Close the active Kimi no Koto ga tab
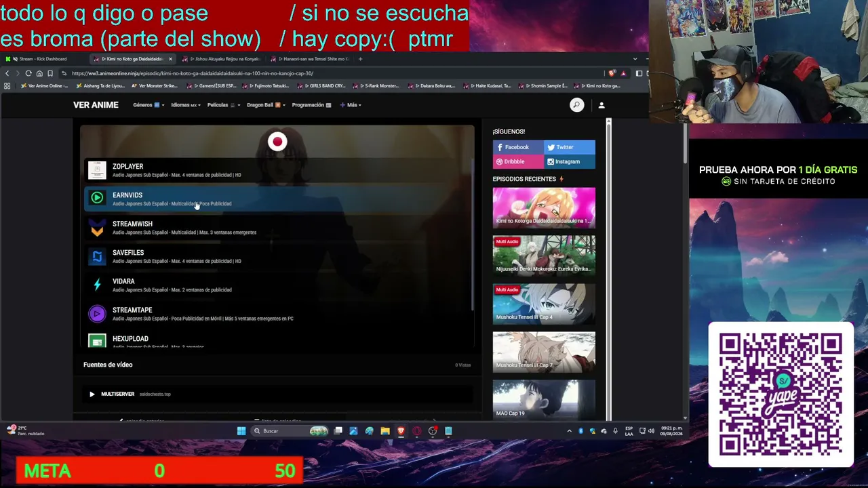The image size is (868, 488). click(x=170, y=59)
